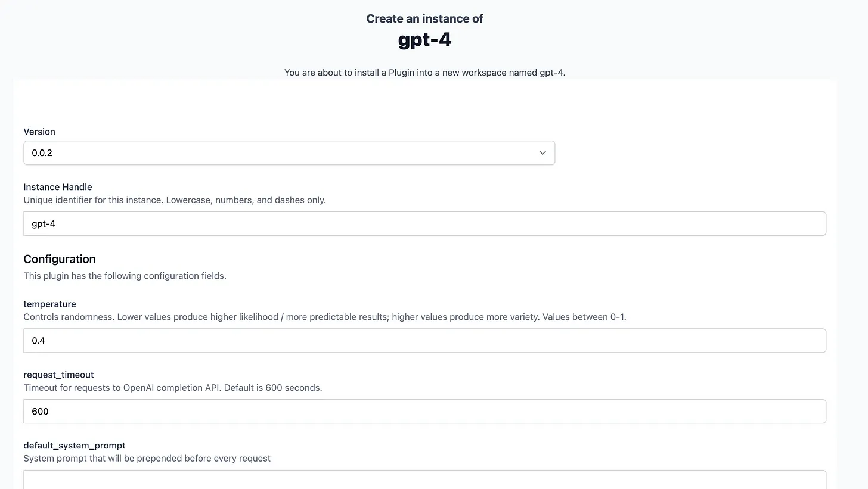Select the request_timeout input box
This screenshot has height=489, width=868.
(424, 412)
